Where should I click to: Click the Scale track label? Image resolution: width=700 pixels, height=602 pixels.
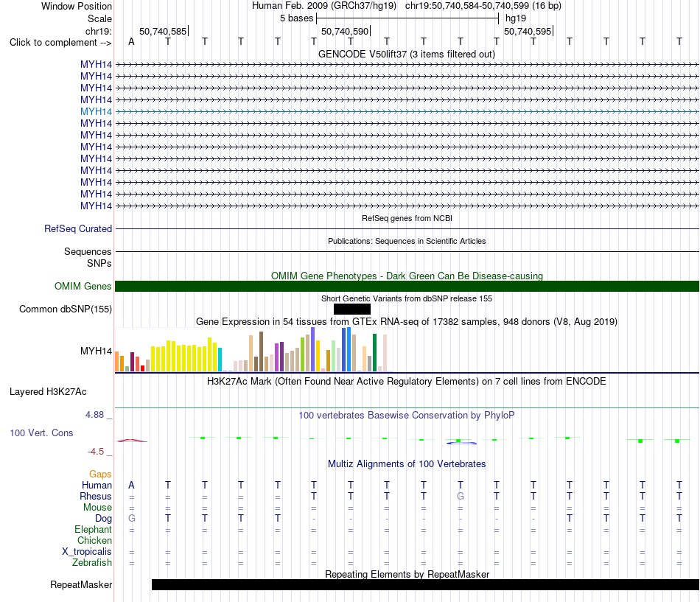(99, 18)
